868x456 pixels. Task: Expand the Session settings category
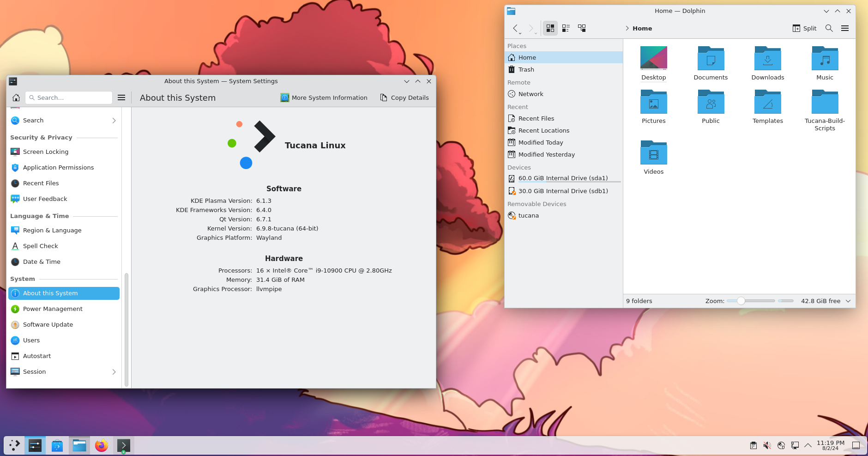(114, 372)
